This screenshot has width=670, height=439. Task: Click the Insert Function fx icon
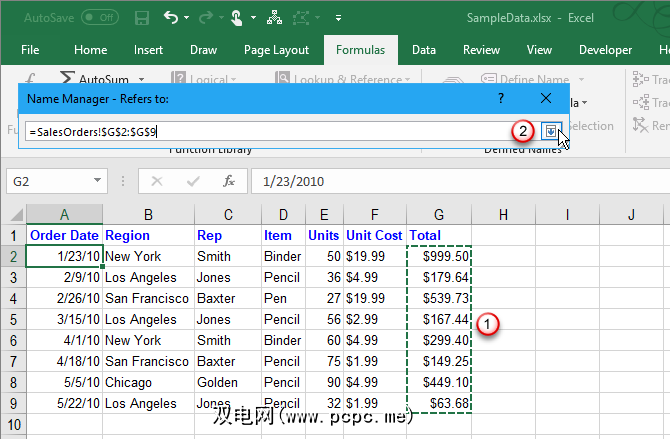point(229,181)
